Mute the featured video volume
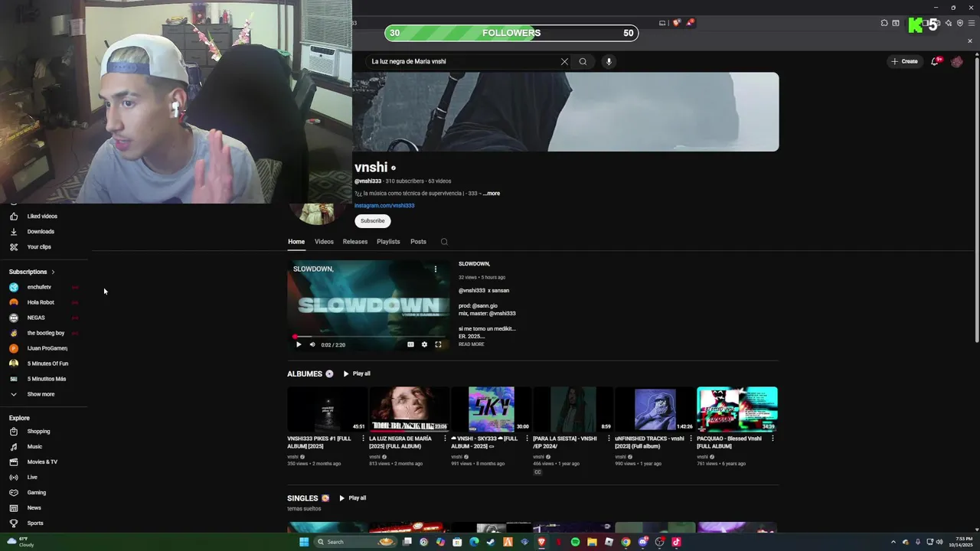This screenshot has height=551, width=980. coord(312,344)
